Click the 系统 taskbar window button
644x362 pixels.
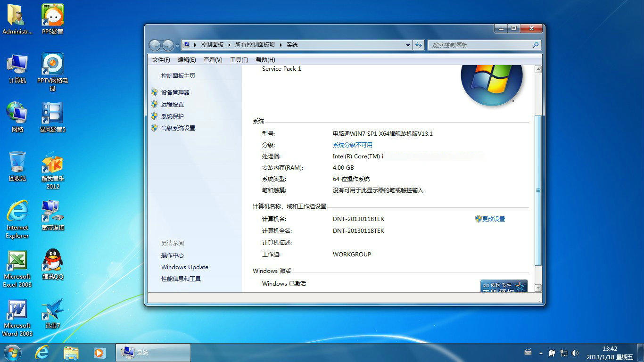[x=153, y=352]
